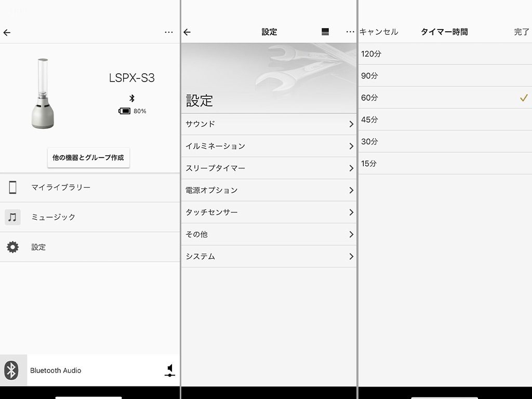532x399 pixels.
Task: Open サウンド settings
Action: point(269,124)
